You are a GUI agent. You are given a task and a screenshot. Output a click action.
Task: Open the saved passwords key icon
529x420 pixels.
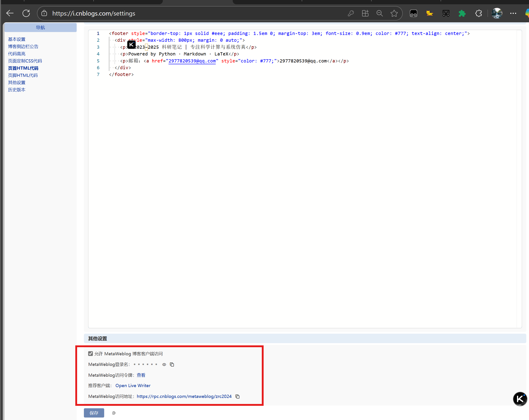coord(351,13)
